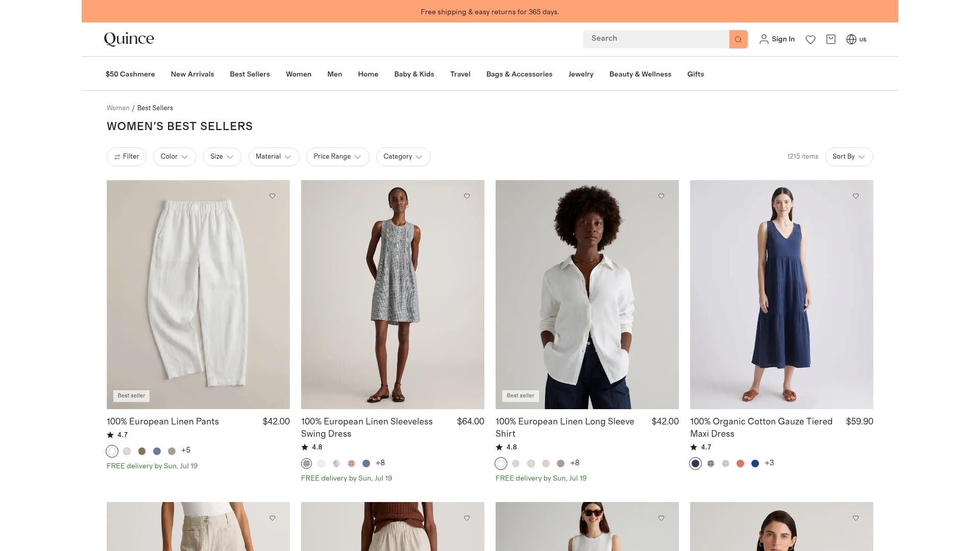Favorite the European Linen Pants with heart
The height and width of the screenshot is (551, 980).
[x=273, y=196]
